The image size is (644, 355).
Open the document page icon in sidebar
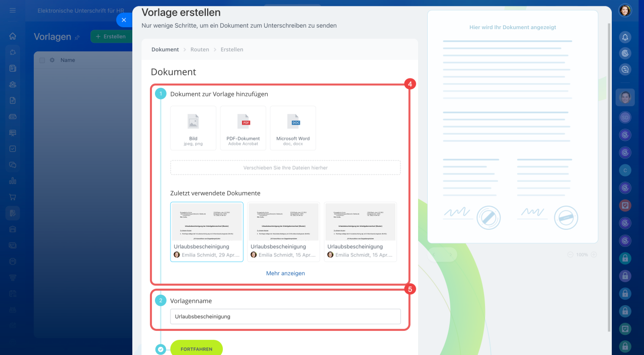(13, 101)
